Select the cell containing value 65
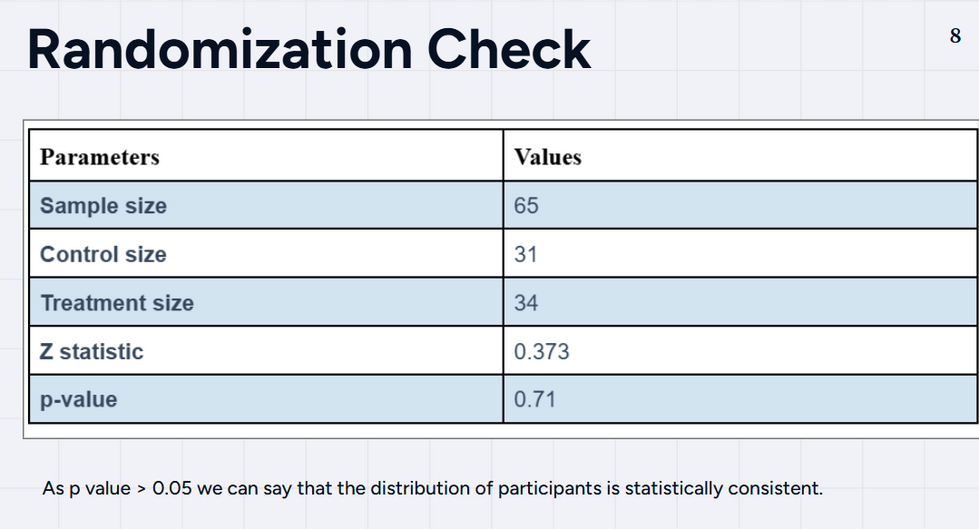 pos(740,205)
